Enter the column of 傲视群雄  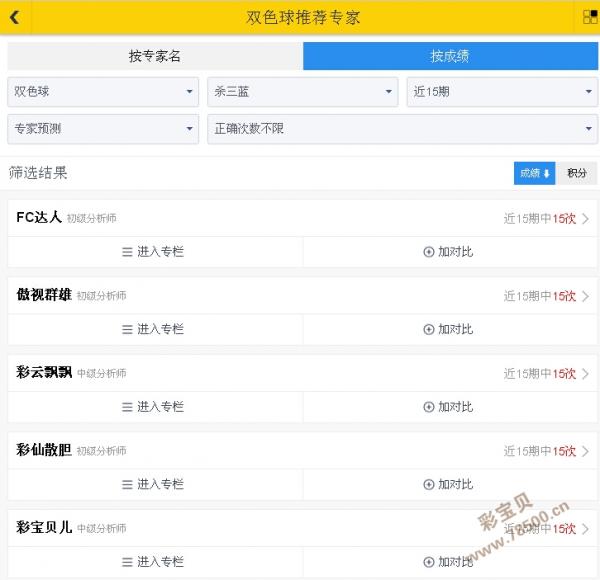coord(155,329)
